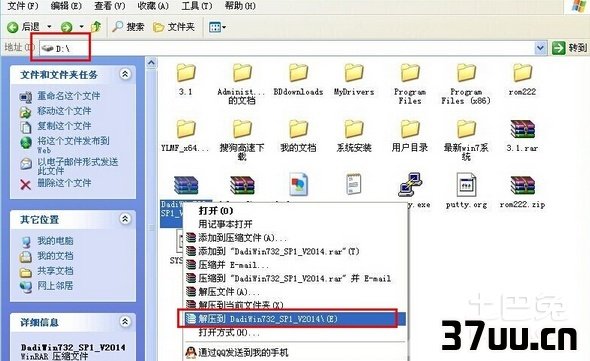
Task: Click 重命名这个文件 task link
Action: [68, 96]
